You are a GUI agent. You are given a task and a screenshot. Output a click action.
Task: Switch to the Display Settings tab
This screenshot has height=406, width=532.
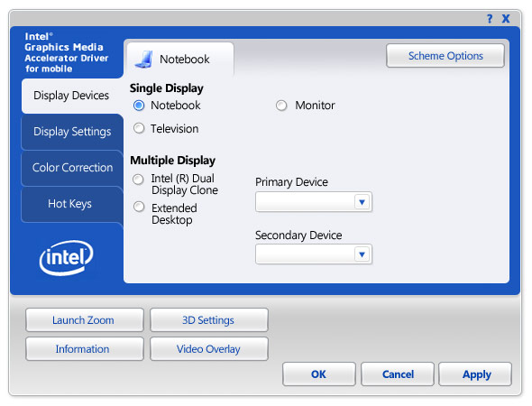(72, 132)
